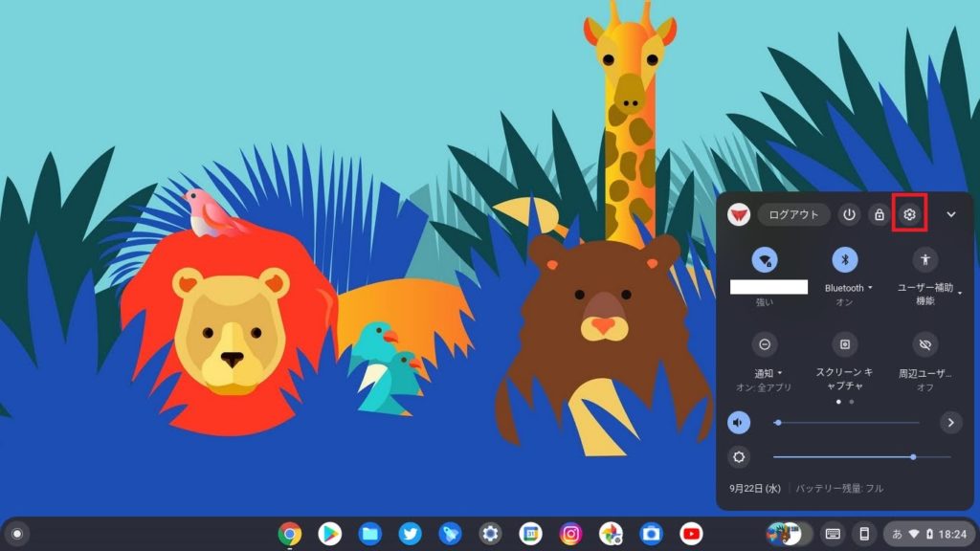980x551 pixels.
Task: Click the ログアウト button
Action: tap(794, 215)
